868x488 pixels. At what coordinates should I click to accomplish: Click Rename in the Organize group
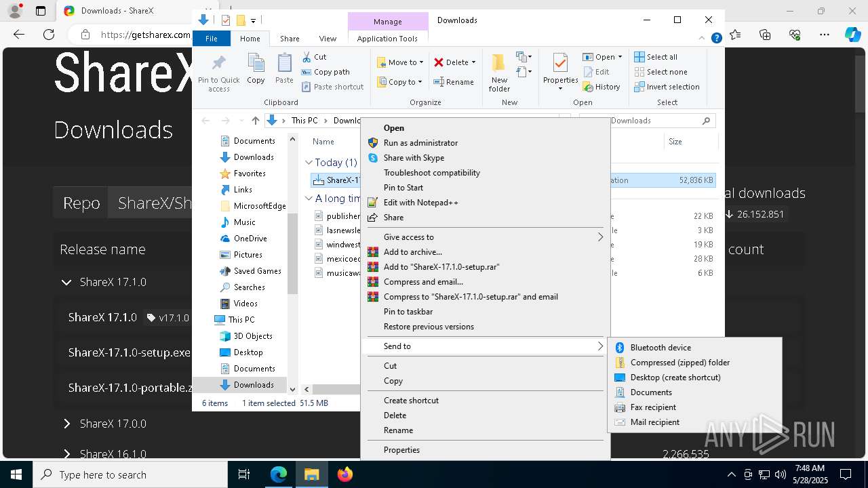tap(454, 82)
